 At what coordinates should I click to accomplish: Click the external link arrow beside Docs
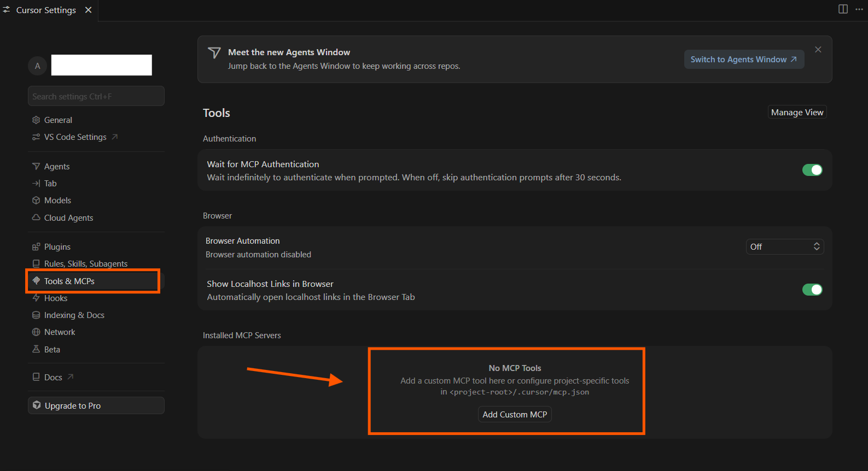(71, 377)
